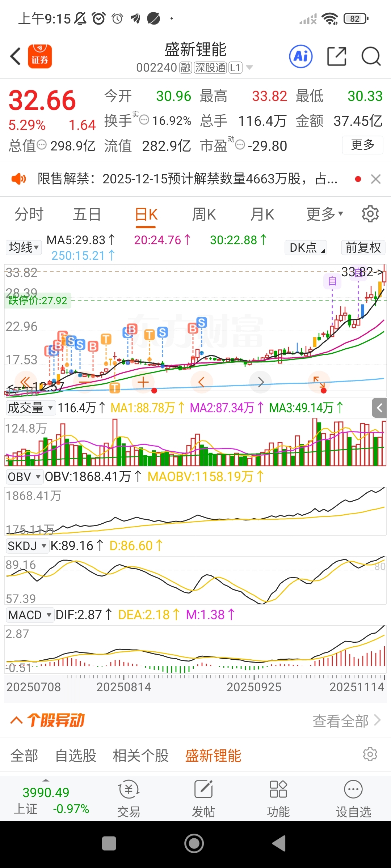
Task: Open the 交易 trade icon
Action: [x=129, y=799]
